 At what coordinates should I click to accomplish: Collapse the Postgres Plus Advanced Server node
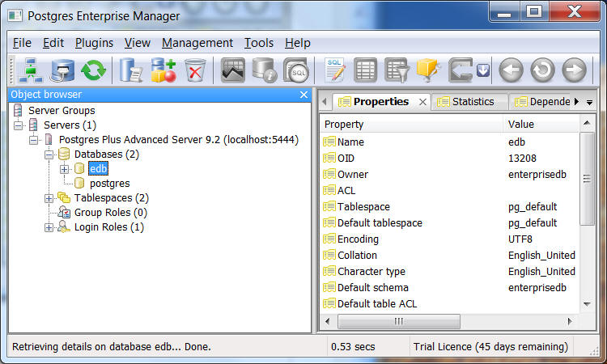tap(34, 140)
